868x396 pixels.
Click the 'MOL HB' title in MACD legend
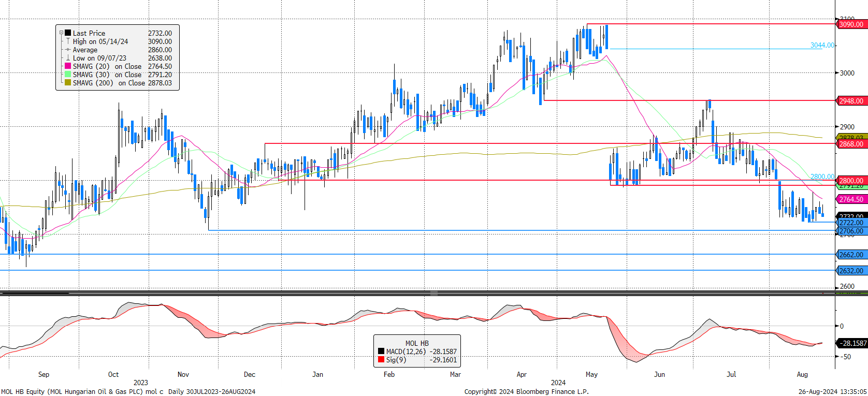pyautogui.click(x=417, y=343)
